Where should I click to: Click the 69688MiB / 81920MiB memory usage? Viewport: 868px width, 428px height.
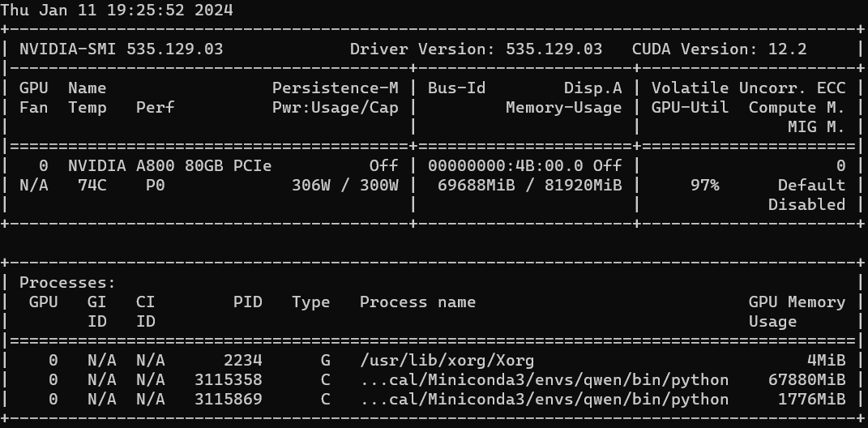tap(524, 185)
